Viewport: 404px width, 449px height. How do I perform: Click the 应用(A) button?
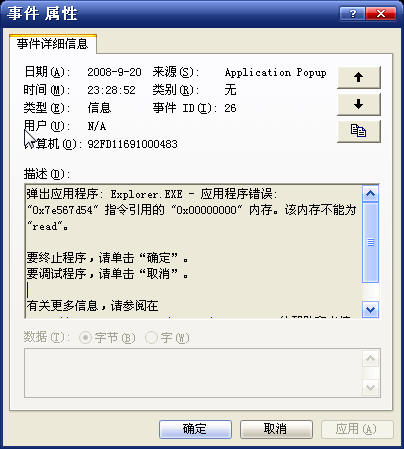[x=357, y=429]
